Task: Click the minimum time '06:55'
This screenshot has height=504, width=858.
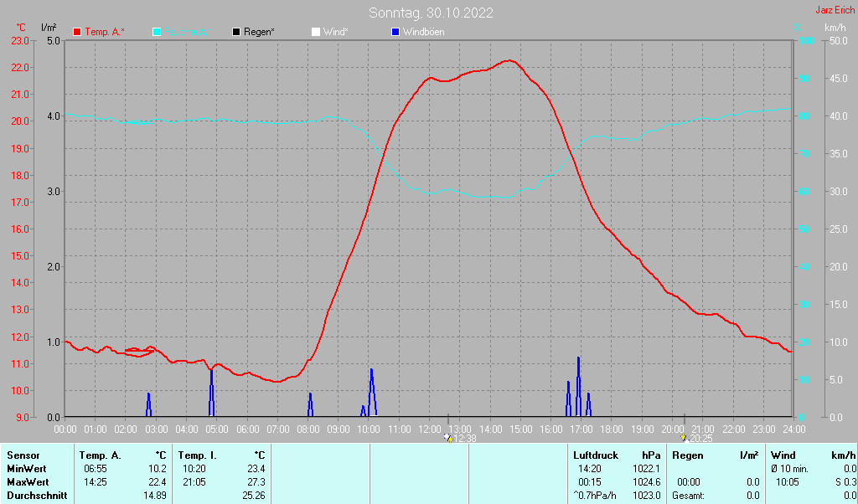Action: click(96, 469)
